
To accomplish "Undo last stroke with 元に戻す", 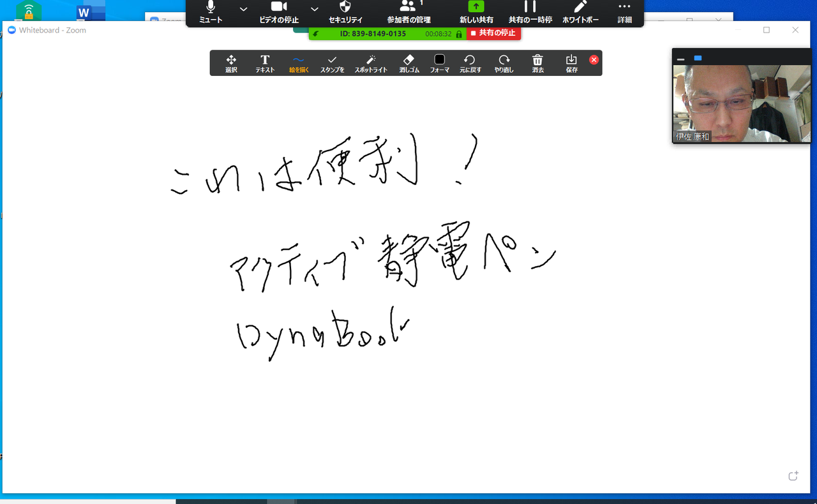I will tap(470, 63).
